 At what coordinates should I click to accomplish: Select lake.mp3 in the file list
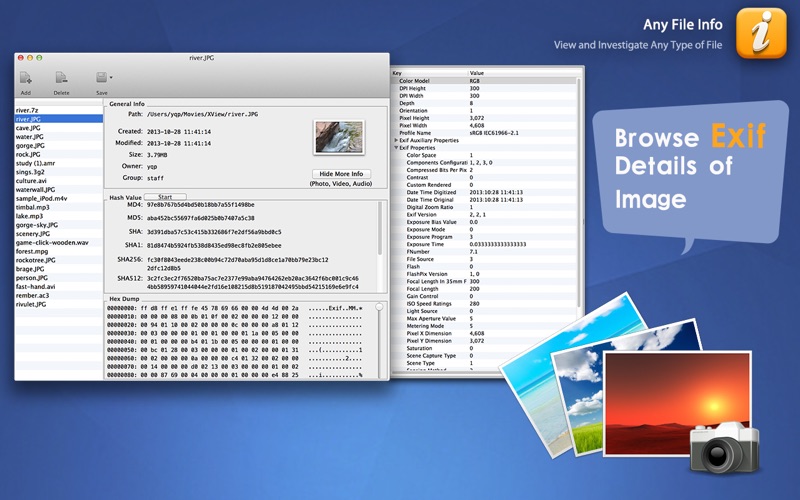pos(59,216)
